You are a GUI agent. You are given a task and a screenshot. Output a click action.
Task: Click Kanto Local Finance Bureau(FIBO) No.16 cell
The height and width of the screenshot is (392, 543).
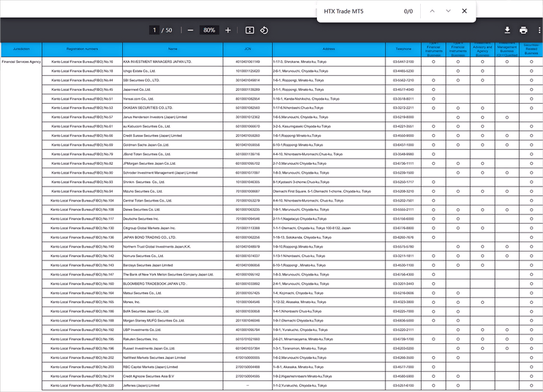coord(82,62)
